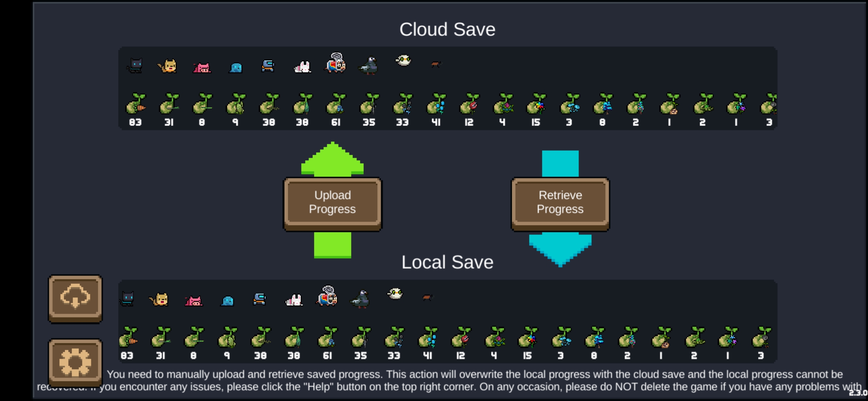This screenshot has height=401, width=868.
Task: Select local seed with count 12
Action: pyautogui.click(x=461, y=338)
